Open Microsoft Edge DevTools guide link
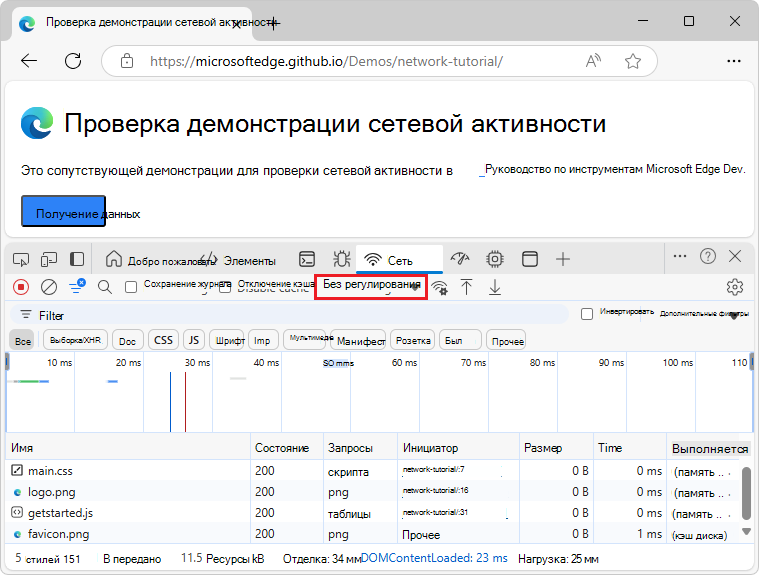The image size is (759, 575). tap(612, 169)
